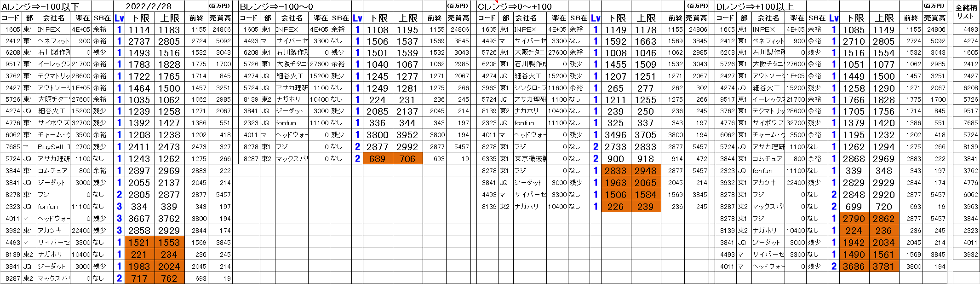This screenshot has height=284, width=980.
Task: Click Lv "2" for 東京機械製 in Cレンジ
Action: point(596,159)
